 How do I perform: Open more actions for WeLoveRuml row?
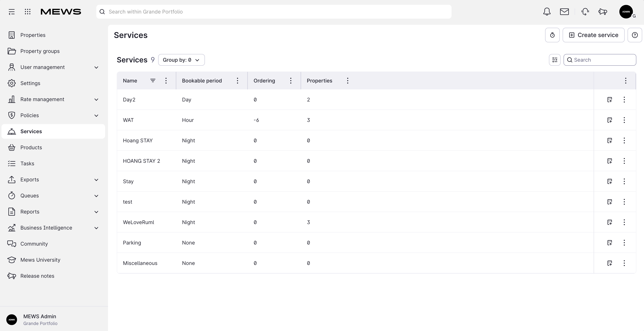(624, 222)
